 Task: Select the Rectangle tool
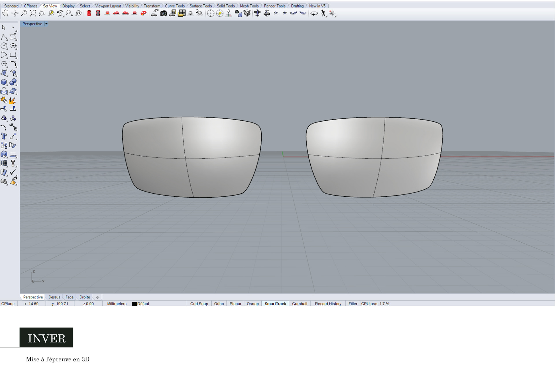[13, 55]
